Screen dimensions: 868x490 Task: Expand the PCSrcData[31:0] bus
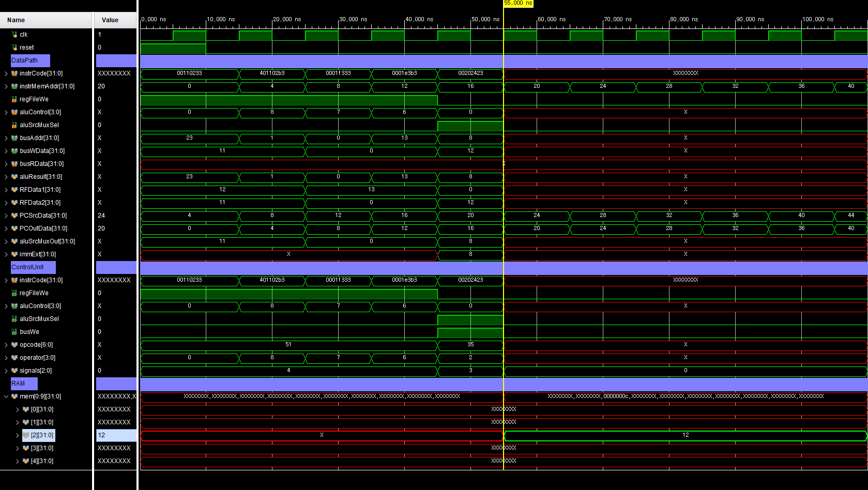point(6,216)
